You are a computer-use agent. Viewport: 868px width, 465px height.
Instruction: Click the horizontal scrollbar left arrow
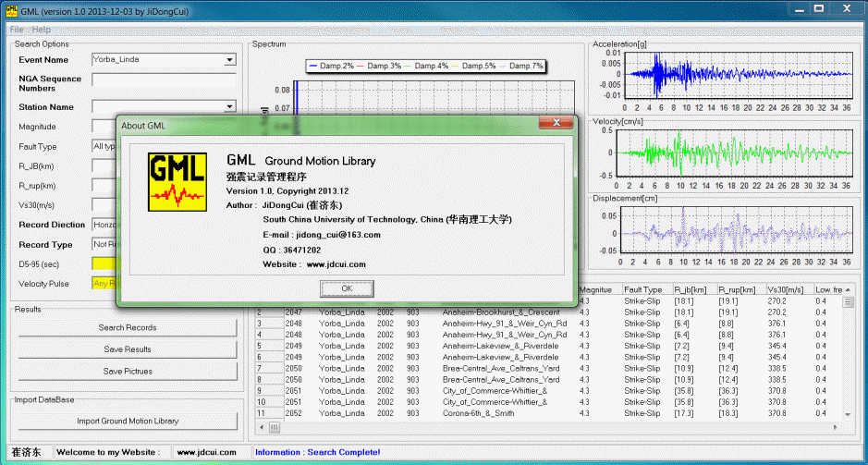(x=262, y=427)
